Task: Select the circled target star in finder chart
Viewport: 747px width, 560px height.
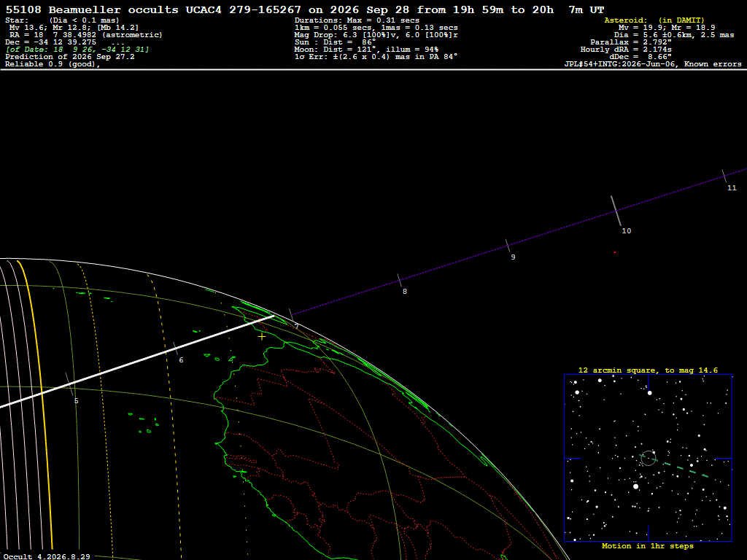Action: [649, 458]
